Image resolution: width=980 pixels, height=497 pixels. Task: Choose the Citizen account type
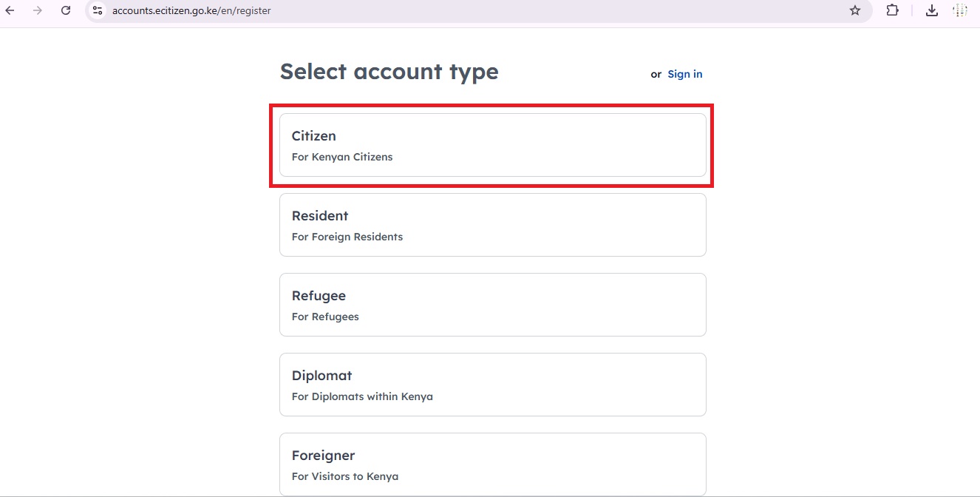coord(492,145)
